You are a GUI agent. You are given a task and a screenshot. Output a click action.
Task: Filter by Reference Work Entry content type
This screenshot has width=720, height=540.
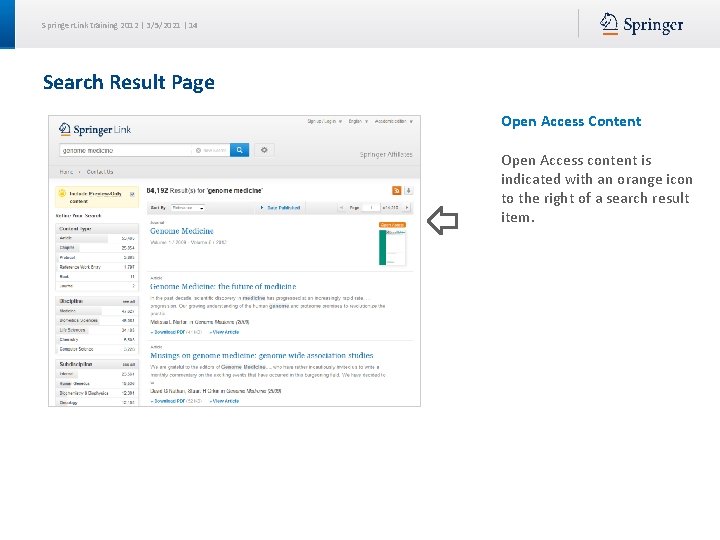point(97,267)
